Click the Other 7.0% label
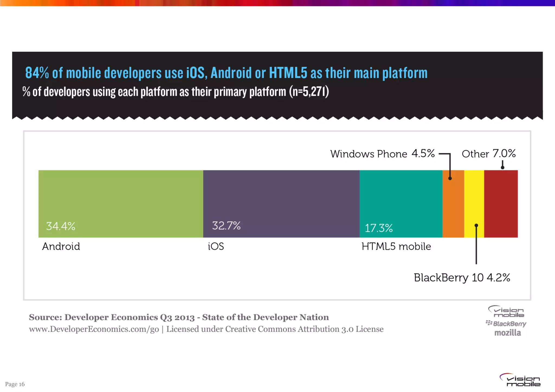 (x=488, y=154)
